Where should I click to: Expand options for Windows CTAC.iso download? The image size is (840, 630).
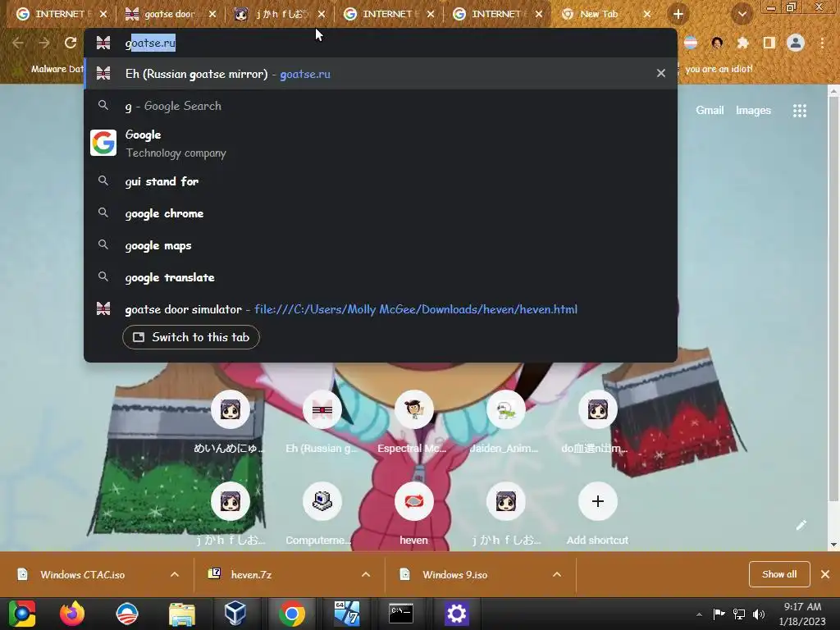click(175, 574)
